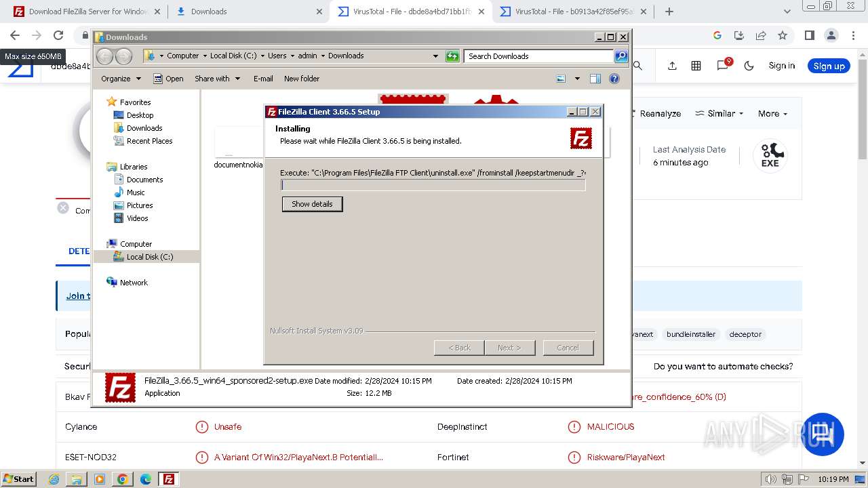
Task: Expand the Similar dropdown on VirusTotal
Action: pyautogui.click(x=719, y=114)
